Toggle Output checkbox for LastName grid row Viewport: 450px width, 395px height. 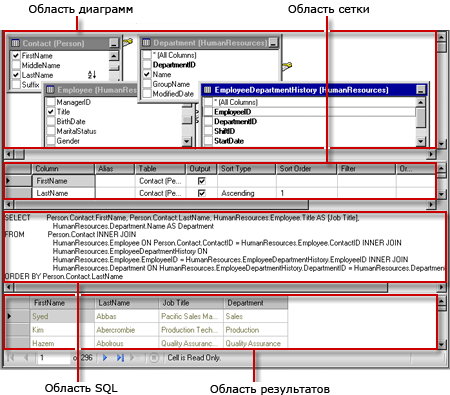[x=202, y=193]
